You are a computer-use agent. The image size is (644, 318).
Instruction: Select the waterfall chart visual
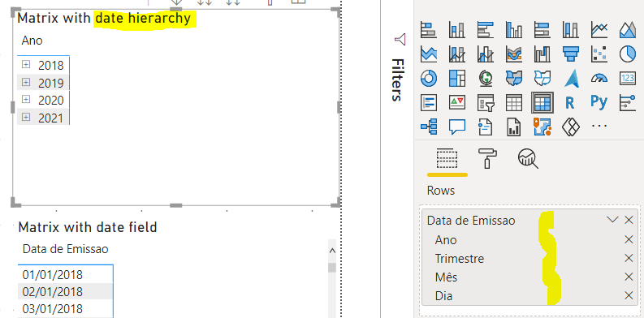tap(542, 54)
